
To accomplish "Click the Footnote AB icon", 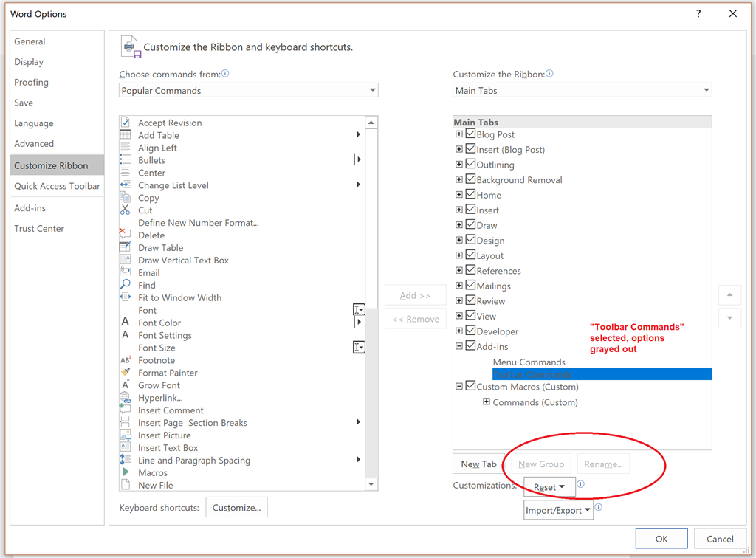I will (126, 359).
